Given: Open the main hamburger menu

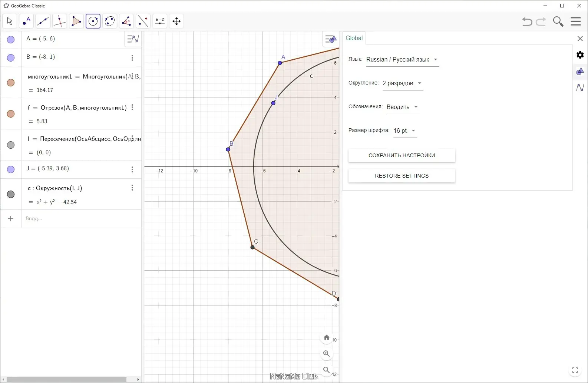Looking at the screenshot, I should 576,22.
